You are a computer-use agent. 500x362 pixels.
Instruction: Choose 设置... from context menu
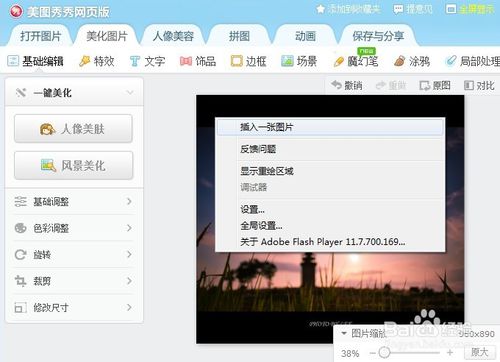(330, 209)
